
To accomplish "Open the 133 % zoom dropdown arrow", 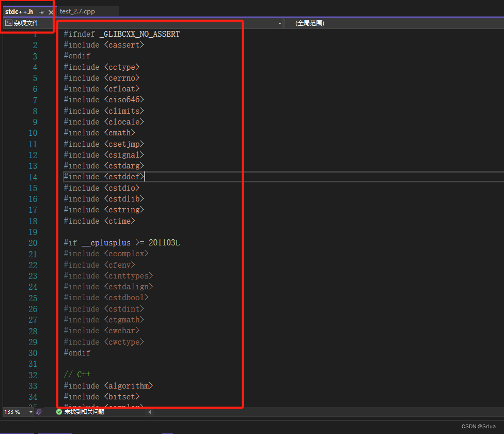I will point(31,412).
